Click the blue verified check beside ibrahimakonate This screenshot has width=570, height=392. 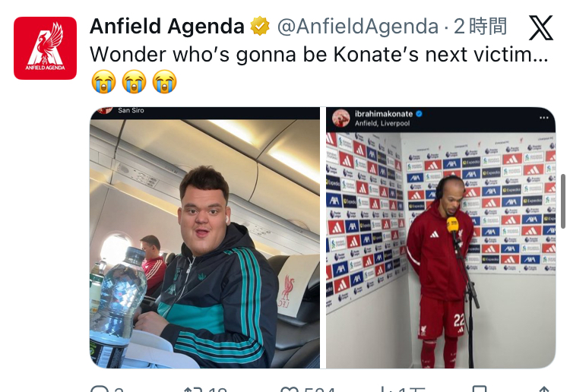tap(419, 114)
